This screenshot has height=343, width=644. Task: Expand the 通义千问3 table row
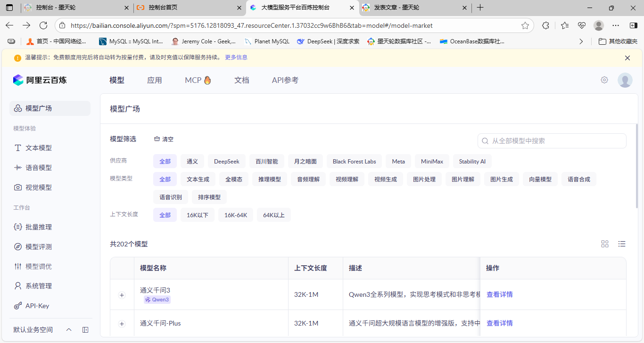point(122,295)
